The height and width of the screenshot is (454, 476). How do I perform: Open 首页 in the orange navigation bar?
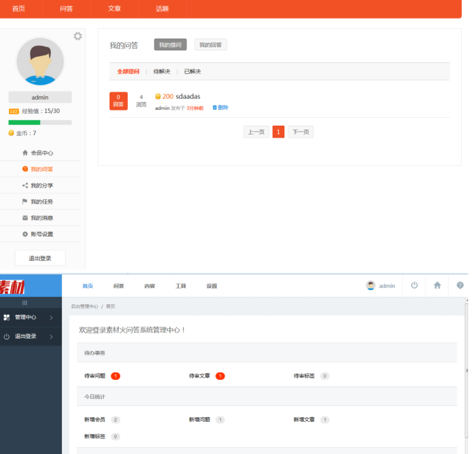click(x=18, y=8)
